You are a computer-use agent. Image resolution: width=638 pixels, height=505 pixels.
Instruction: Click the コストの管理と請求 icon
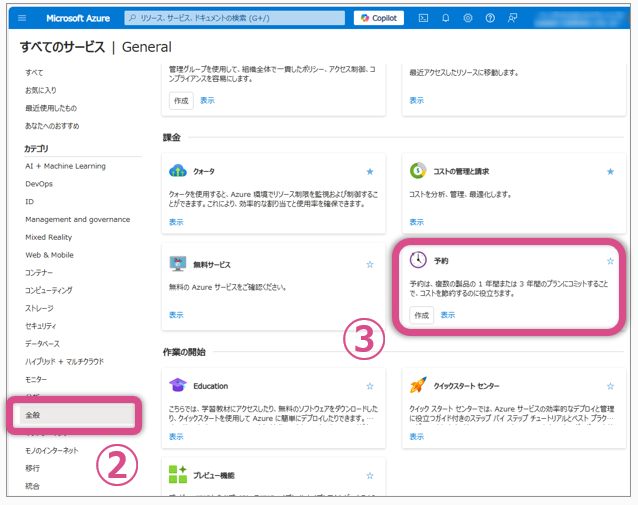click(418, 171)
